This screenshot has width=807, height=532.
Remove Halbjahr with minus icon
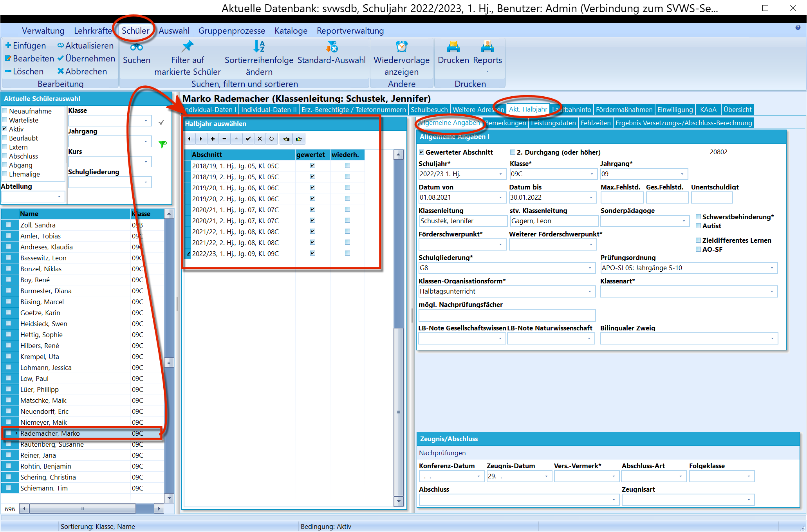coord(224,139)
